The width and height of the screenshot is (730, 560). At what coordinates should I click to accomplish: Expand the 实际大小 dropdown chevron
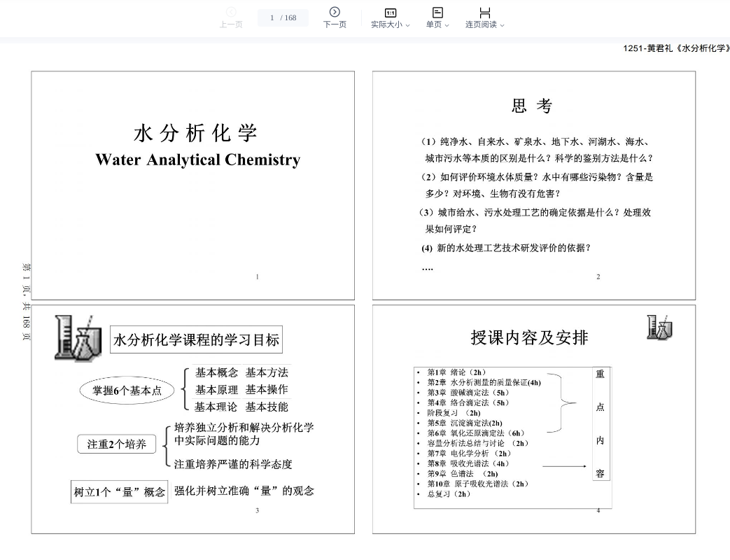click(407, 25)
